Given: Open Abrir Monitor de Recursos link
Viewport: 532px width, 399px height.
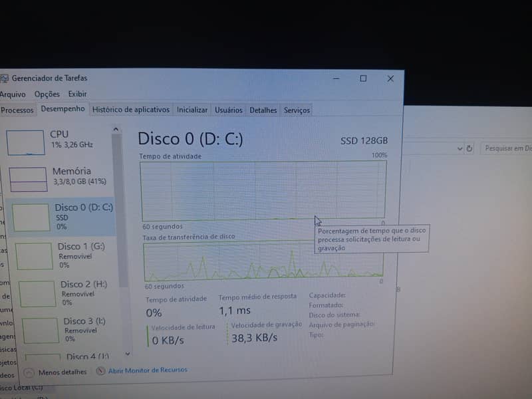Looking at the screenshot, I should coord(148,370).
